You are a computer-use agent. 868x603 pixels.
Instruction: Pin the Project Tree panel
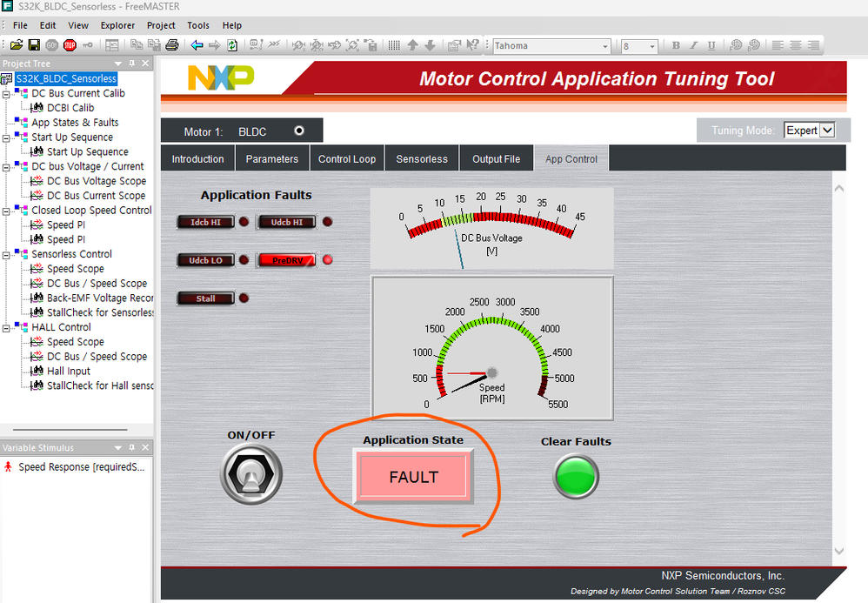point(131,64)
